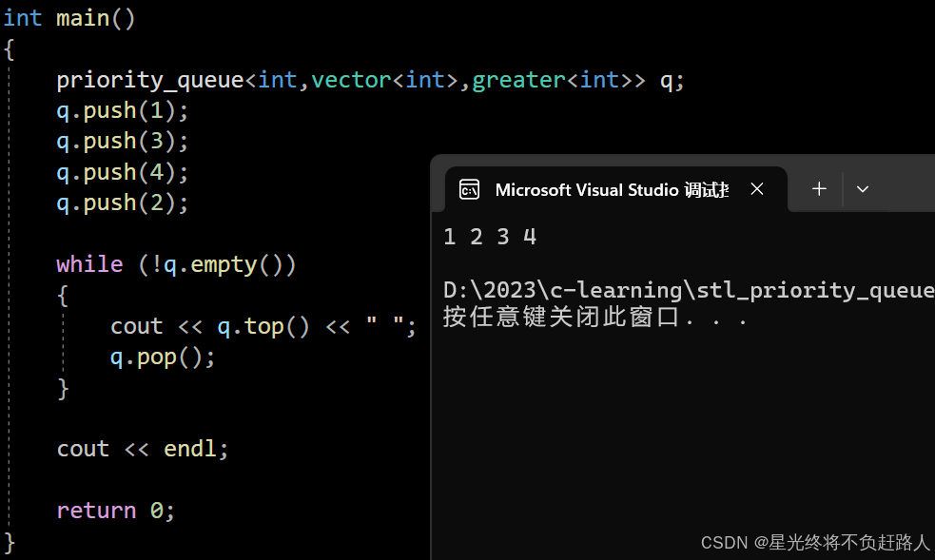Open a new terminal tab with the plus icon
935x560 pixels.
click(819, 189)
